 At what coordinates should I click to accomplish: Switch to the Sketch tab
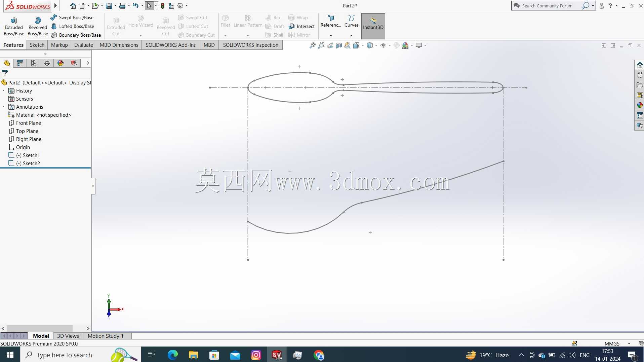(37, 45)
